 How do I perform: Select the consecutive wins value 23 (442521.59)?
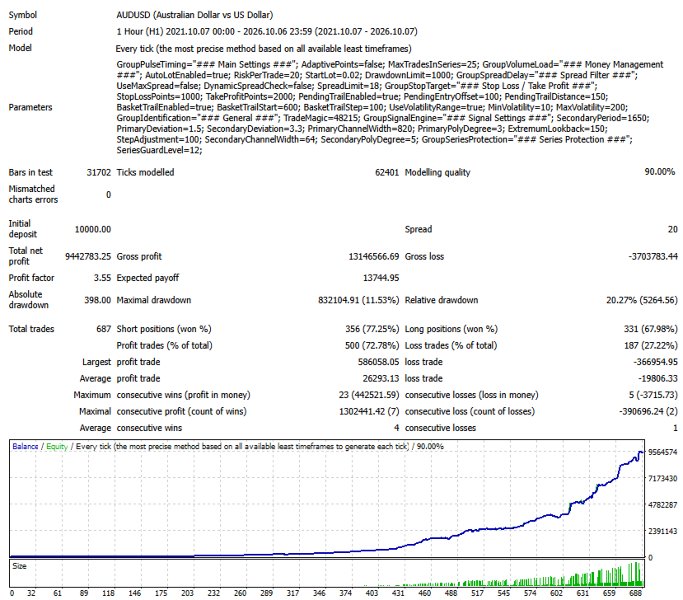pyautogui.click(x=369, y=395)
